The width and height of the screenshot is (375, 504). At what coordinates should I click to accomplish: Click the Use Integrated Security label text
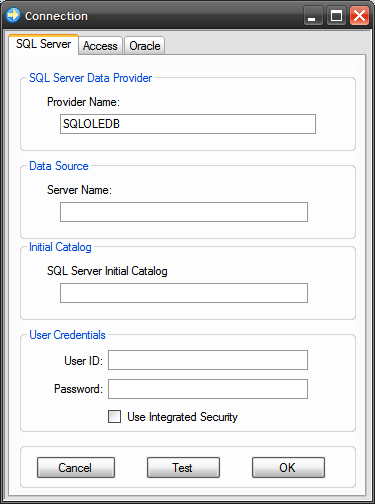point(182,417)
